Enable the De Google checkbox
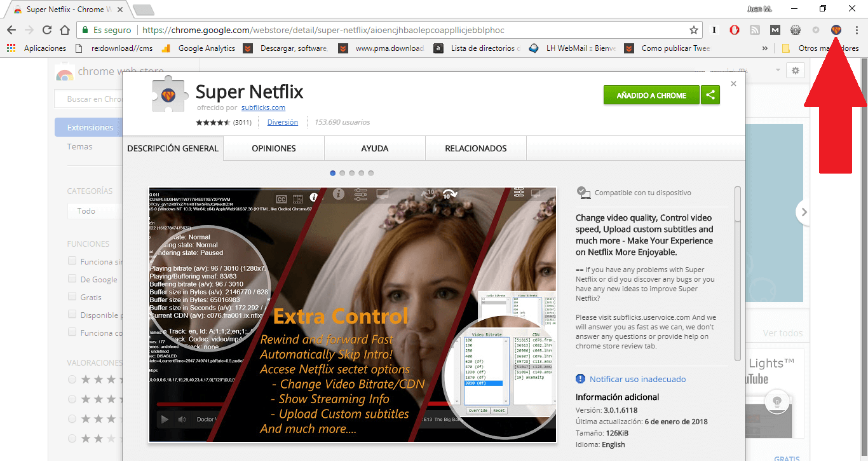 (x=72, y=279)
